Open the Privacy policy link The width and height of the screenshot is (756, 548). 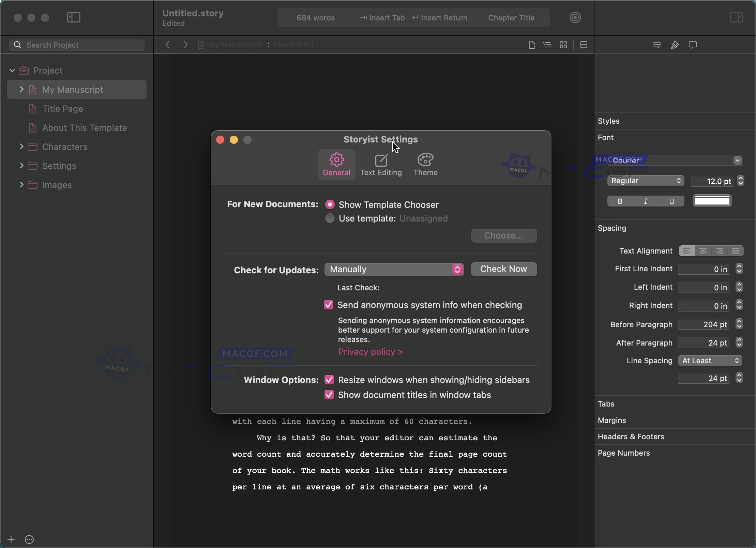click(371, 352)
